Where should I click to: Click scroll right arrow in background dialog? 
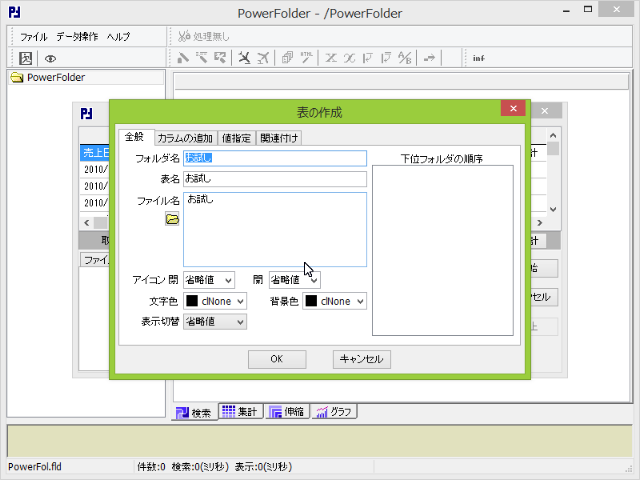[540, 223]
